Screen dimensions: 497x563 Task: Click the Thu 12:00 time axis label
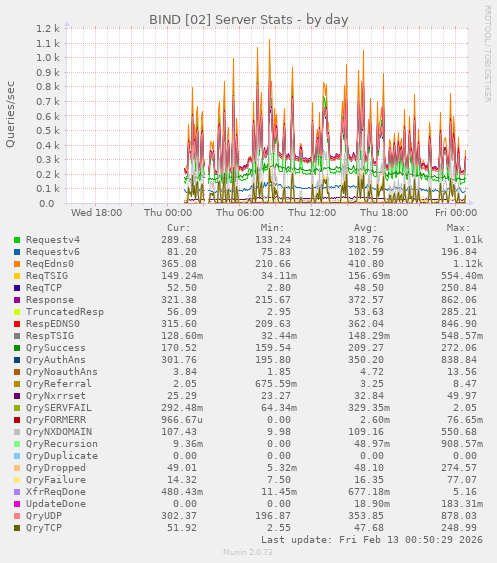coord(312,213)
